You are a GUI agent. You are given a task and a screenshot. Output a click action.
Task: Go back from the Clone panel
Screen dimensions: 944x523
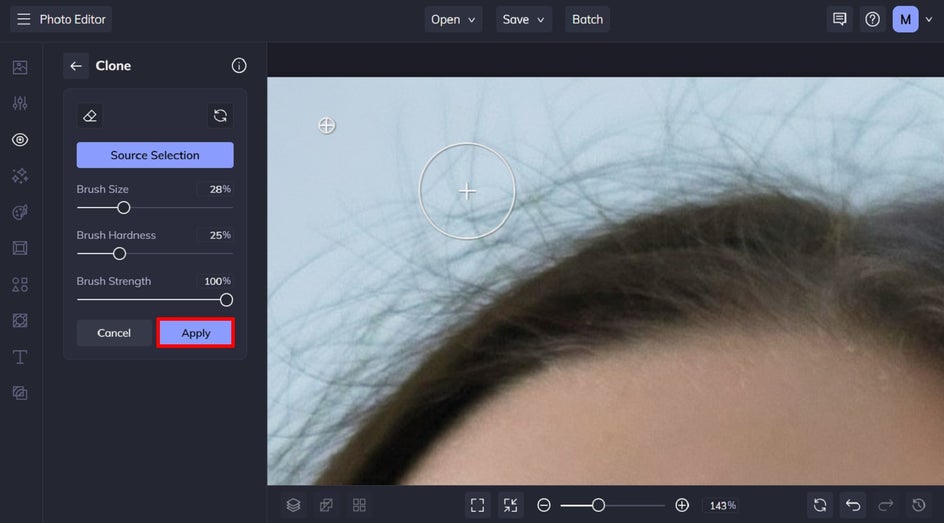tap(76, 66)
